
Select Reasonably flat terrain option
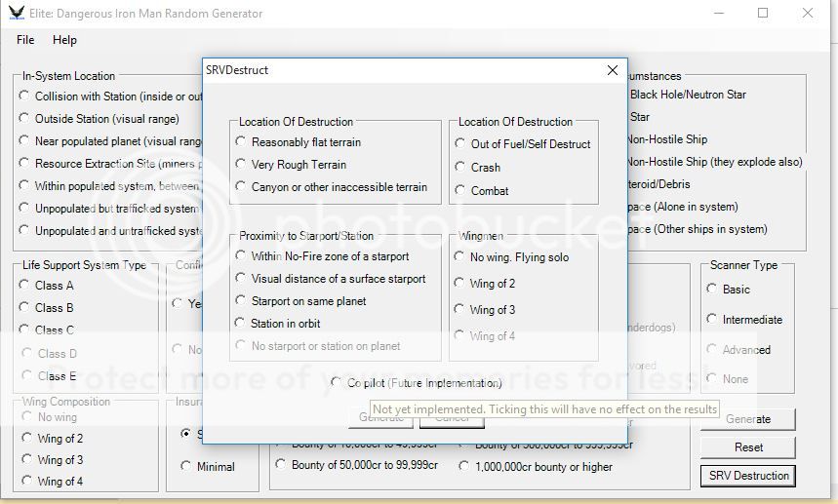(x=299, y=142)
